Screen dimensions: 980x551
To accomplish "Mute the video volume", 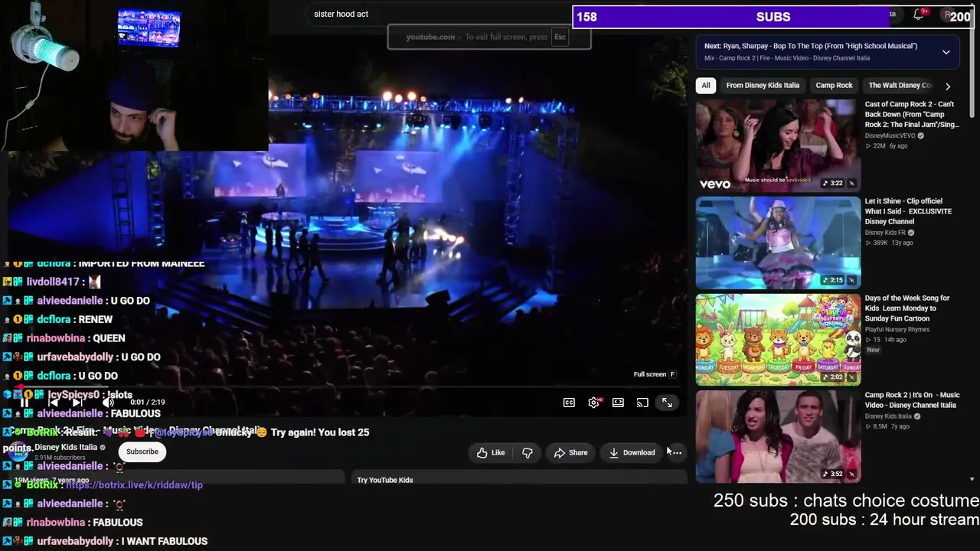I will [x=108, y=403].
